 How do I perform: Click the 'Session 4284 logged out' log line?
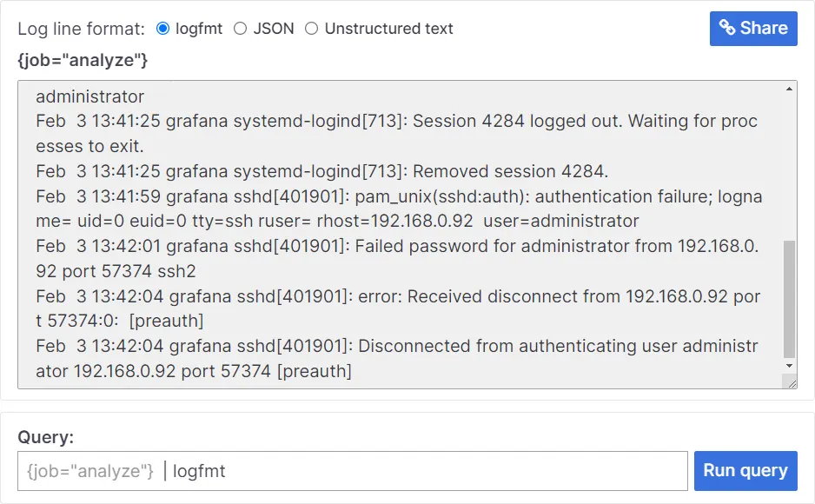[396, 133]
